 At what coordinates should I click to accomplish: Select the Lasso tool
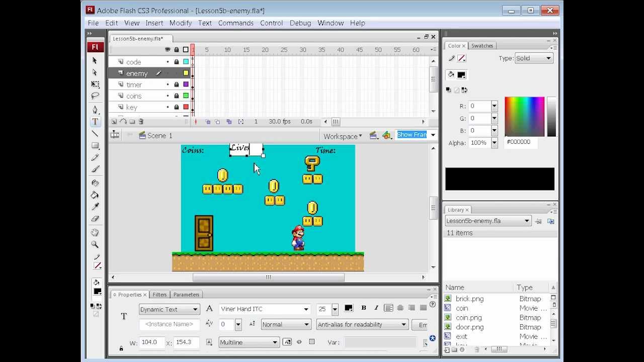coord(95,96)
